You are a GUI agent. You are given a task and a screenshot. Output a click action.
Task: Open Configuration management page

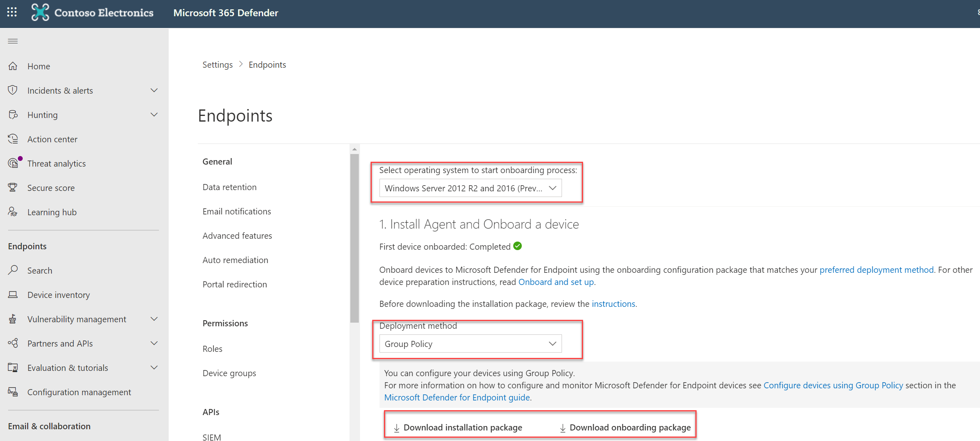point(79,392)
